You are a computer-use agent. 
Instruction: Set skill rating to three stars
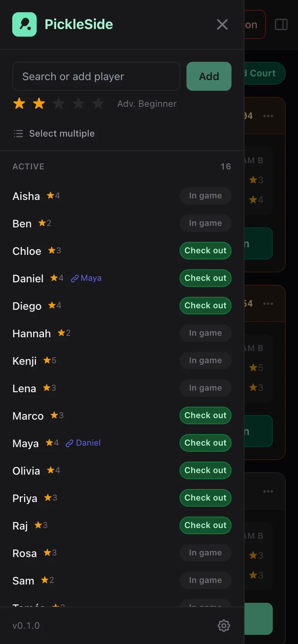point(59,103)
